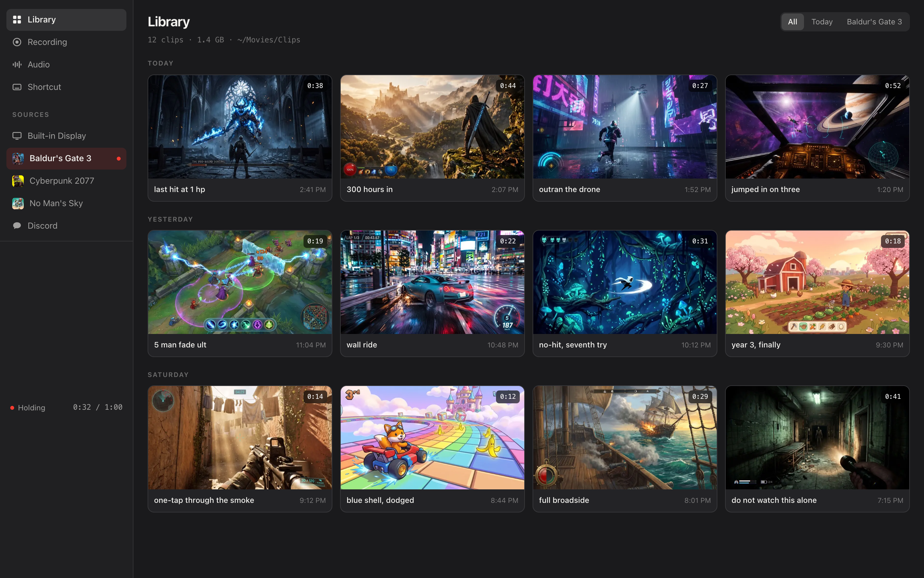Open the 'jumped in on three' clip thumbnail

817,127
